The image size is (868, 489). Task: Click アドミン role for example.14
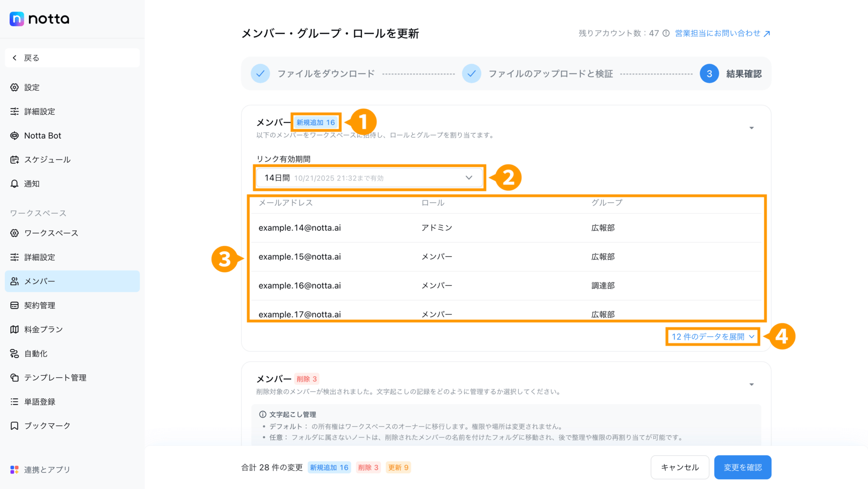(437, 227)
